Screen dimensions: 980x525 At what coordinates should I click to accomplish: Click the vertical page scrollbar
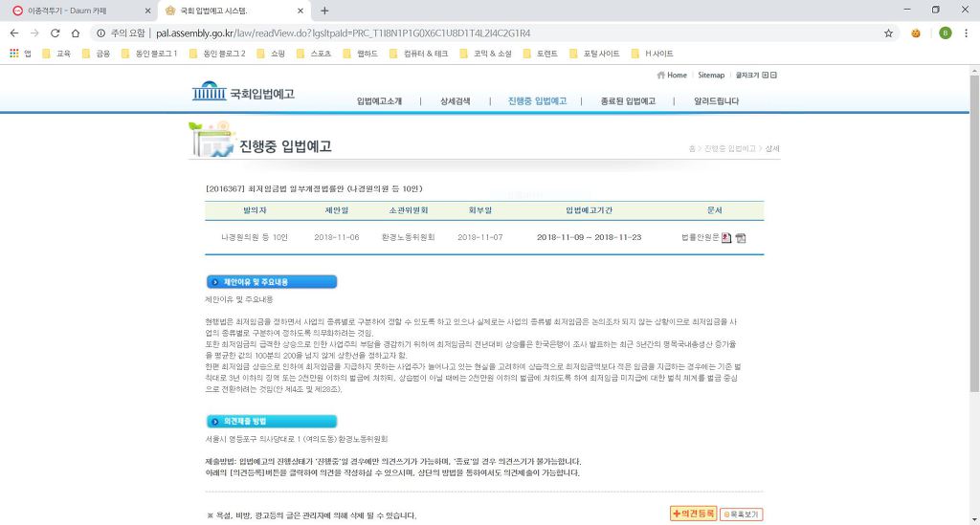974,234
